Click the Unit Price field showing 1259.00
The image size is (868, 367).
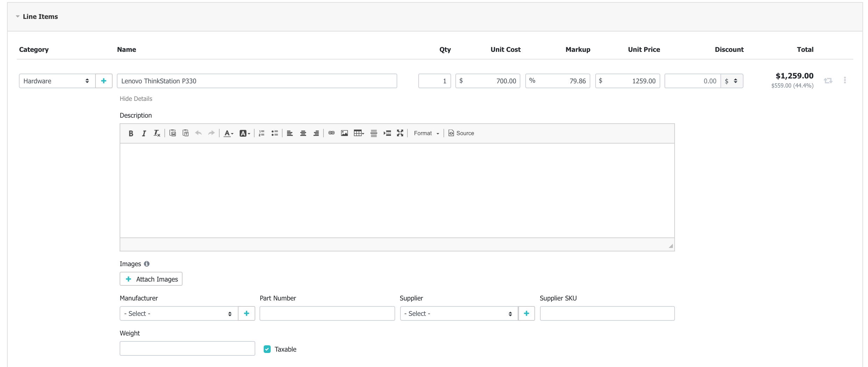(x=628, y=81)
